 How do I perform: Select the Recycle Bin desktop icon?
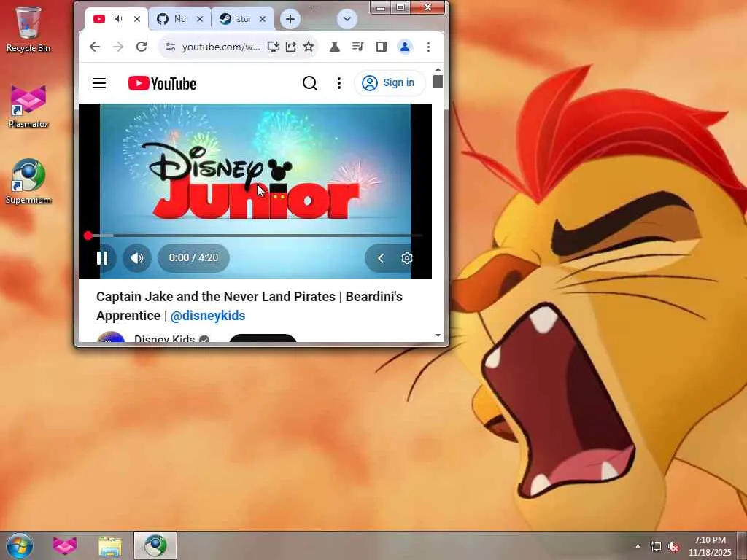pyautogui.click(x=28, y=28)
